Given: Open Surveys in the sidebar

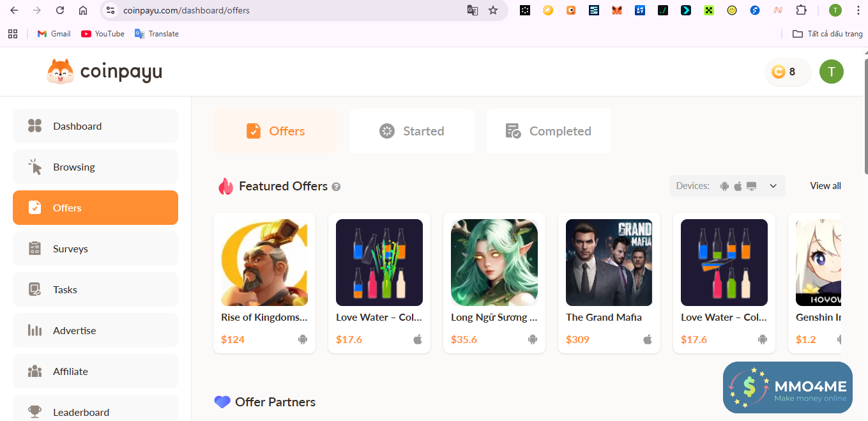Looking at the screenshot, I should coord(95,249).
